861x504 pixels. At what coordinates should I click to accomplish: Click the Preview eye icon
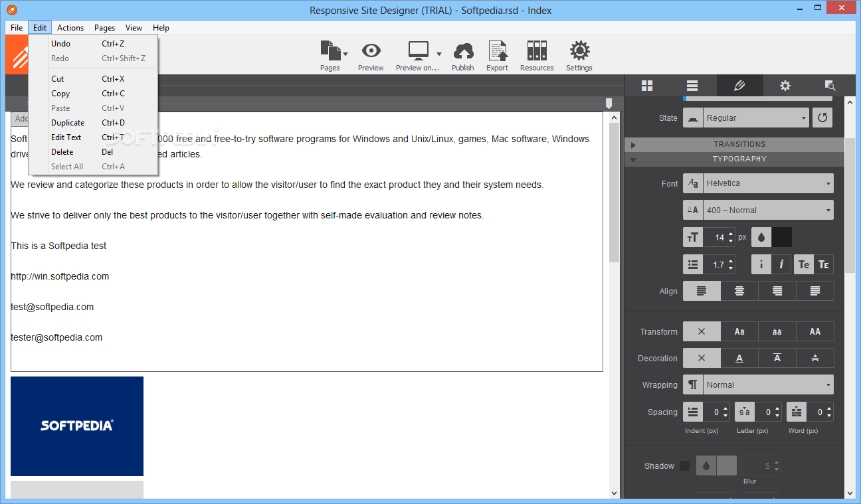[371, 50]
